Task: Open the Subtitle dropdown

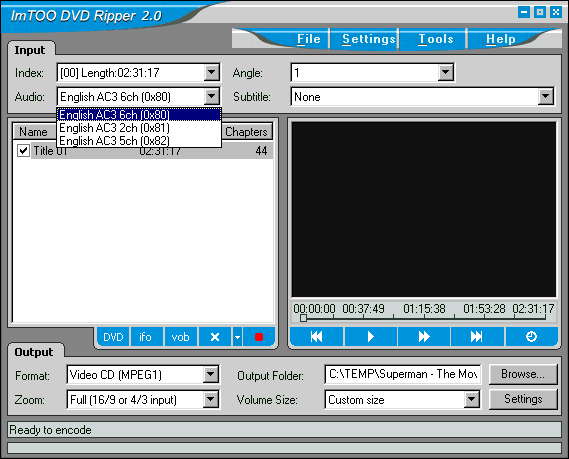Action: tap(545, 97)
